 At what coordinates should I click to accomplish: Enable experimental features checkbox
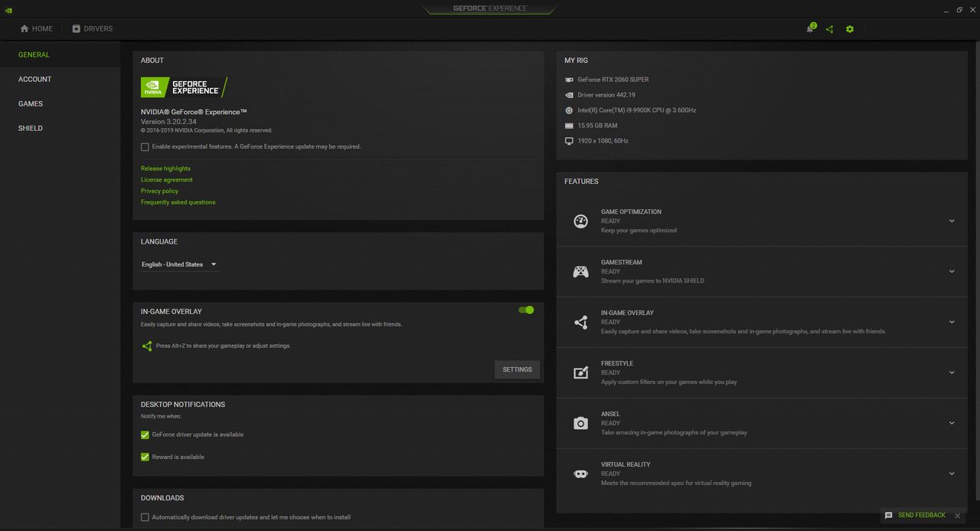pos(145,146)
